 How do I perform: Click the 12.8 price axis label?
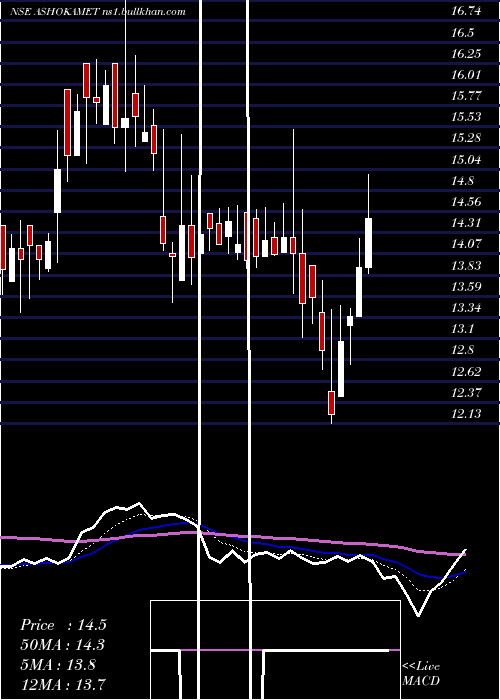coord(462,350)
